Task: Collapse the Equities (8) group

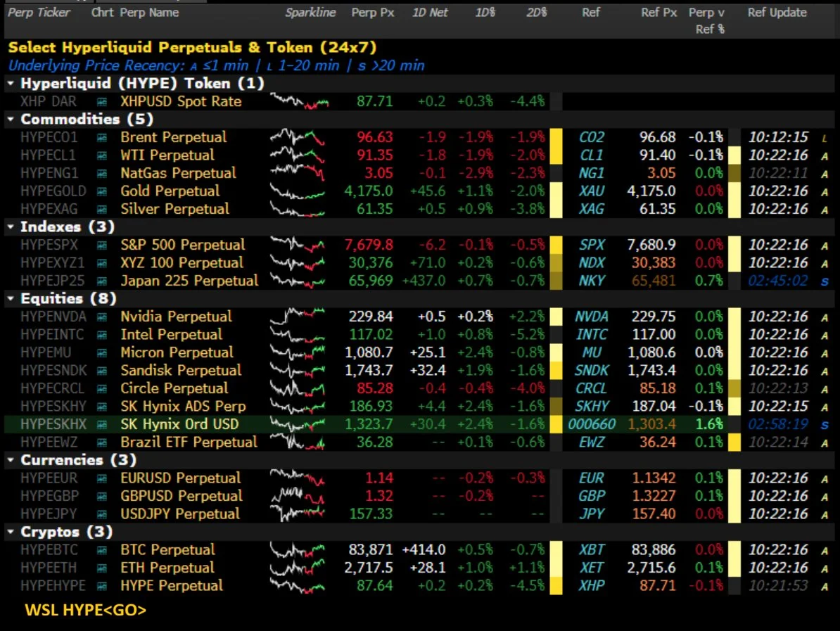Action: pos(11,299)
